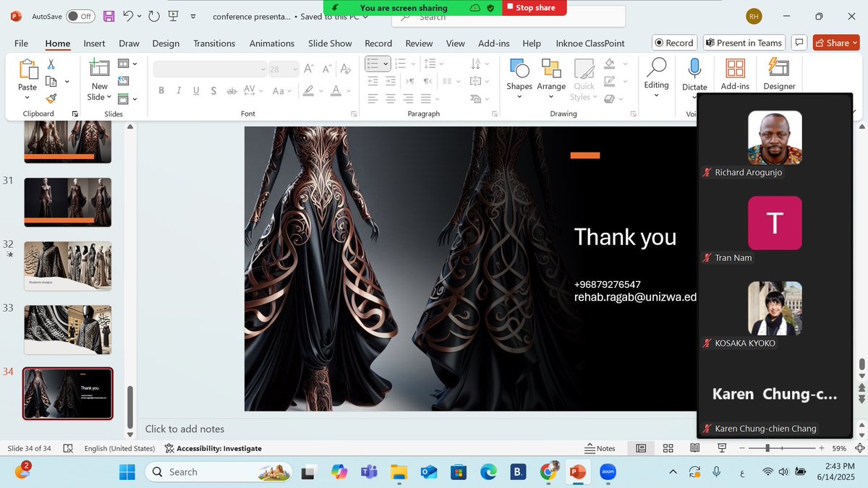Click the Normal view icon in status bar
868x488 pixels.
[x=641, y=448]
